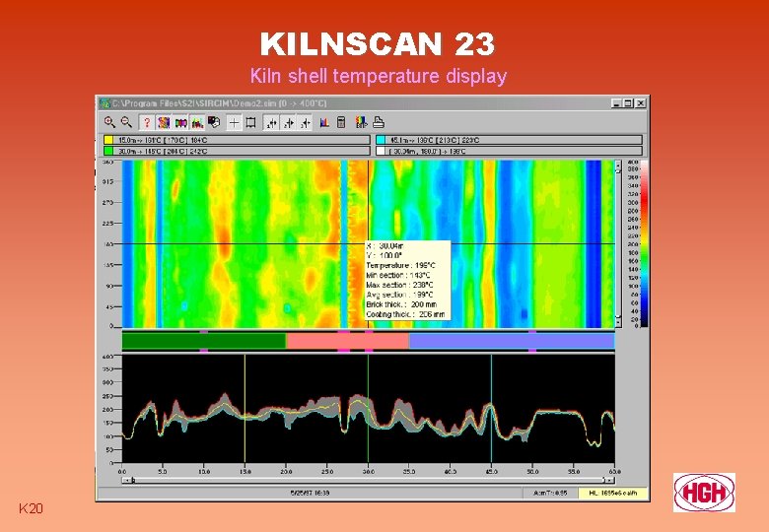Show the thermal map image view
This screenshot has width=769, height=532.
[164, 122]
